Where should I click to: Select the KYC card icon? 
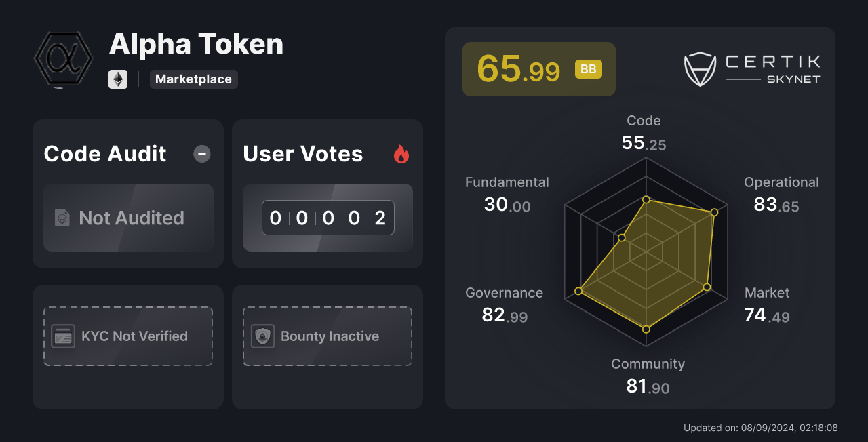tap(62, 336)
